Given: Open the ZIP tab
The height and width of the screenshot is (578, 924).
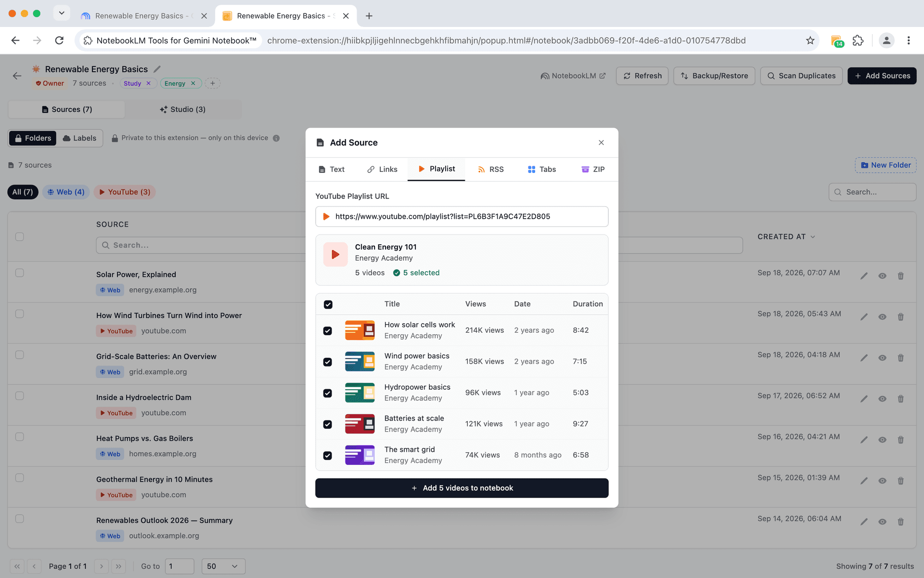Looking at the screenshot, I should point(593,170).
